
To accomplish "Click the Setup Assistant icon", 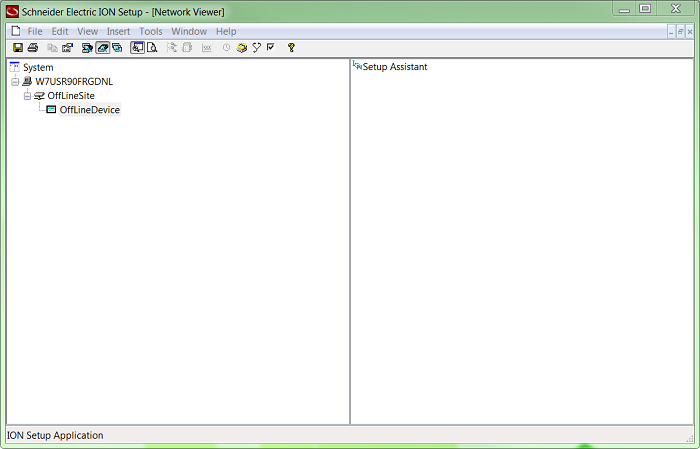I will (357, 66).
